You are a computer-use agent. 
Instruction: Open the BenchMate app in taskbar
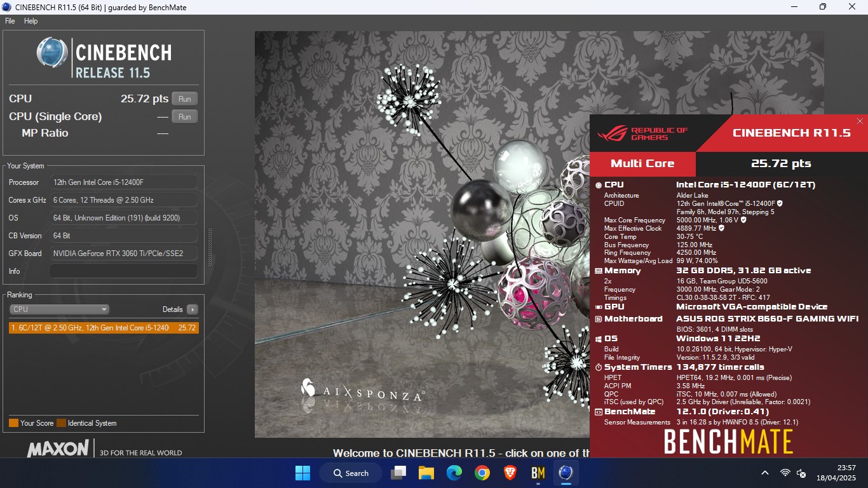pyautogui.click(x=538, y=473)
